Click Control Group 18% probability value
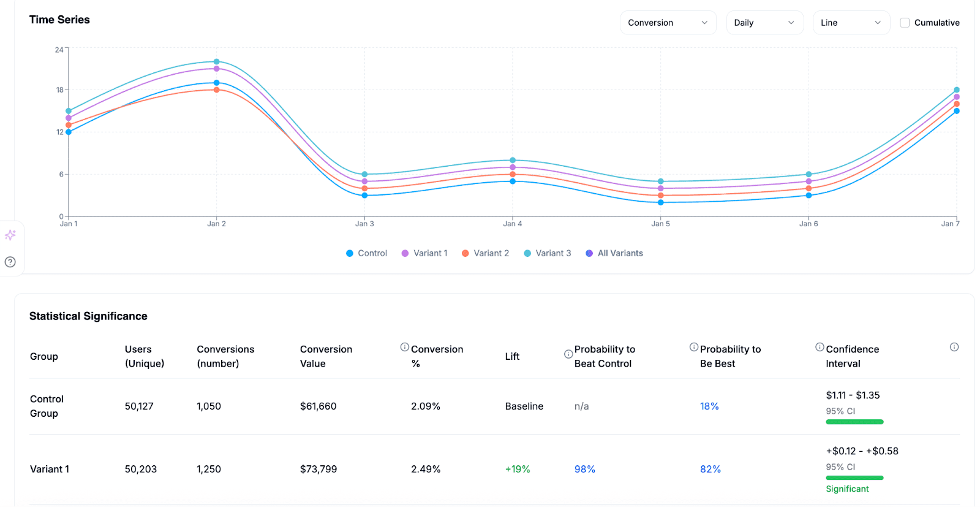This screenshot has height=507, width=980. (x=709, y=406)
